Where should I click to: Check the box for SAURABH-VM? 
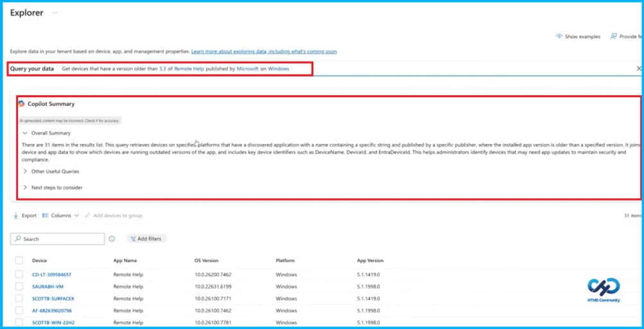(19, 286)
